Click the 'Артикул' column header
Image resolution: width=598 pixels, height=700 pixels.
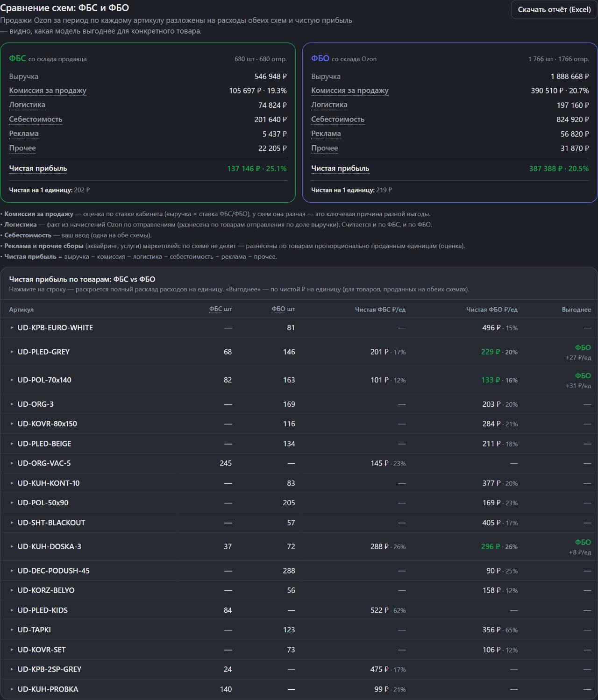[21, 310]
